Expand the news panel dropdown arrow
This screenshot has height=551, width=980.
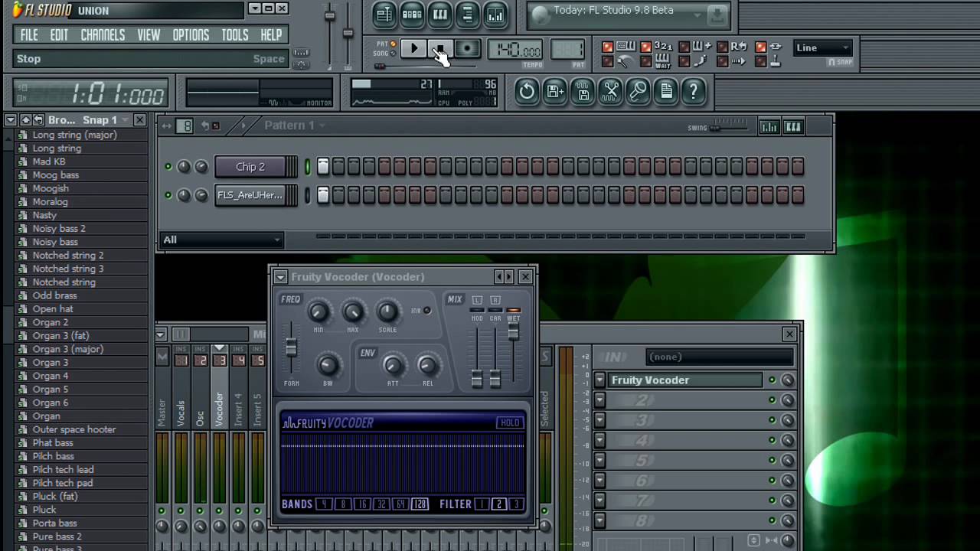tap(697, 14)
